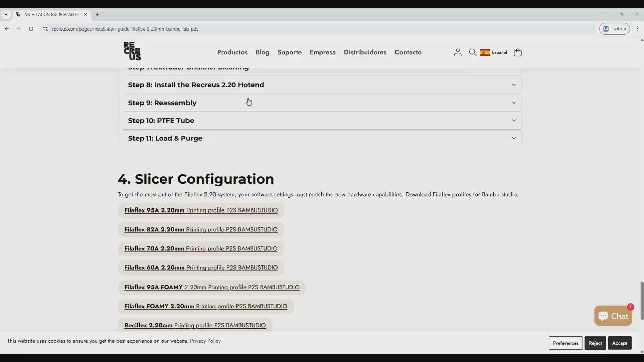Accept the website cookies

click(620, 343)
